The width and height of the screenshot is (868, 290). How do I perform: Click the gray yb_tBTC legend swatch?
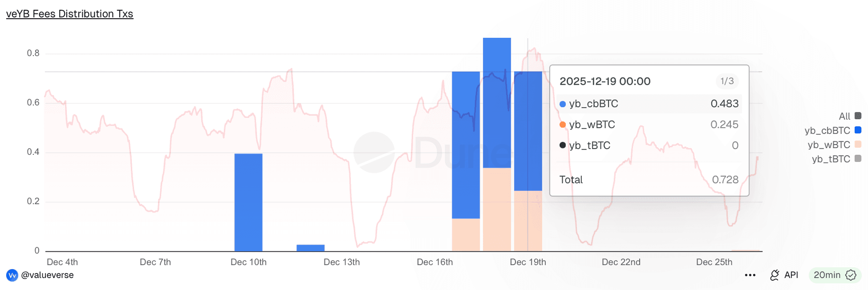[858, 159]
